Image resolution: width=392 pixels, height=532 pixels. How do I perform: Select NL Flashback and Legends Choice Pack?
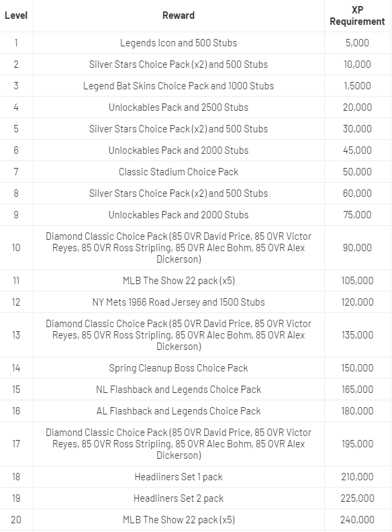coord(179,389)
